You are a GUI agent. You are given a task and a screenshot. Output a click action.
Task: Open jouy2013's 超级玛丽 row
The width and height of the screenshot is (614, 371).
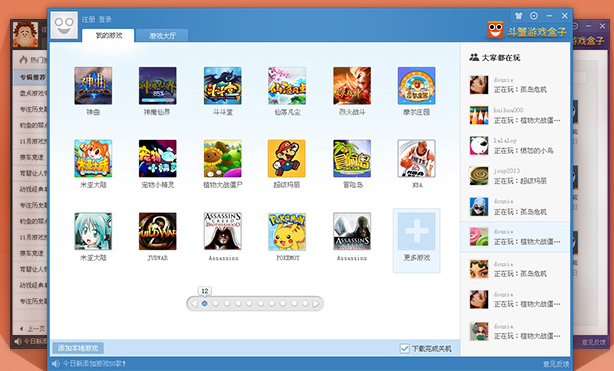pos(515,176)
